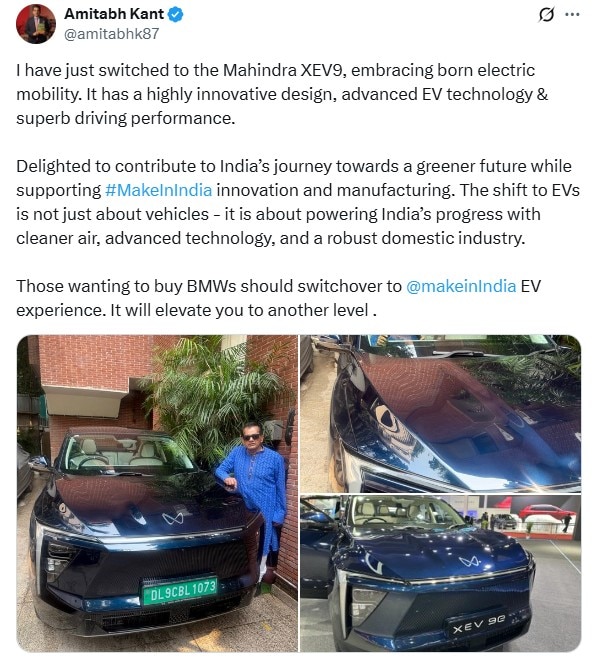
Task: Click the sentence about buying BMWs
Action: pyautogui.click(x=278, y=298)
